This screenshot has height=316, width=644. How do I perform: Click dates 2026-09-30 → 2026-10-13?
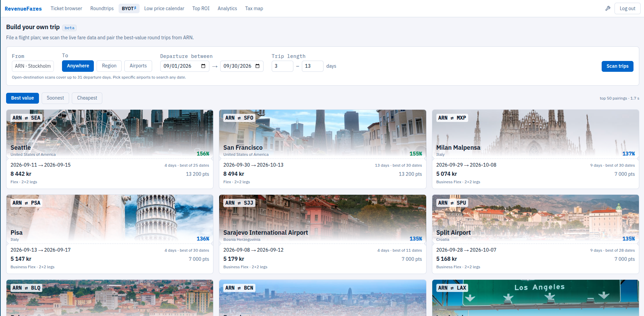(x=253, y=165)
